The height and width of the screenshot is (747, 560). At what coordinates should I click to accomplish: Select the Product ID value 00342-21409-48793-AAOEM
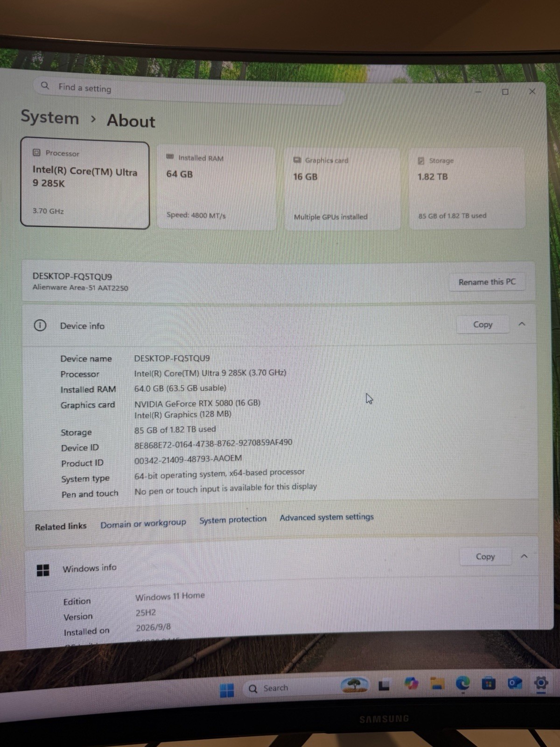click(x=188, y=458)
